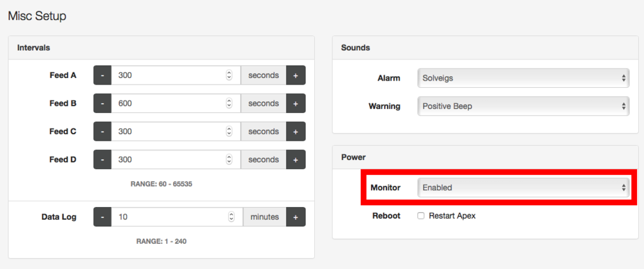The image size is (644, 269).
Task: Click the Feed D value input field
Action: [176, 159]
